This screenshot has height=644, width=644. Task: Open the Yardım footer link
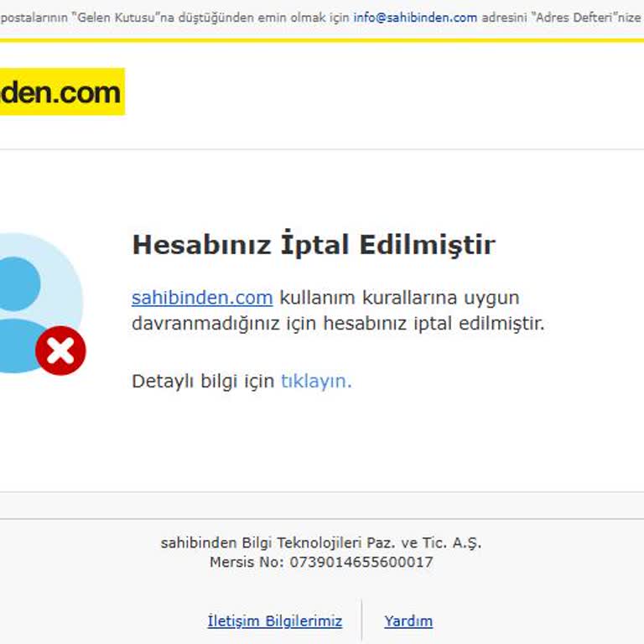click(x=408, y=621)
